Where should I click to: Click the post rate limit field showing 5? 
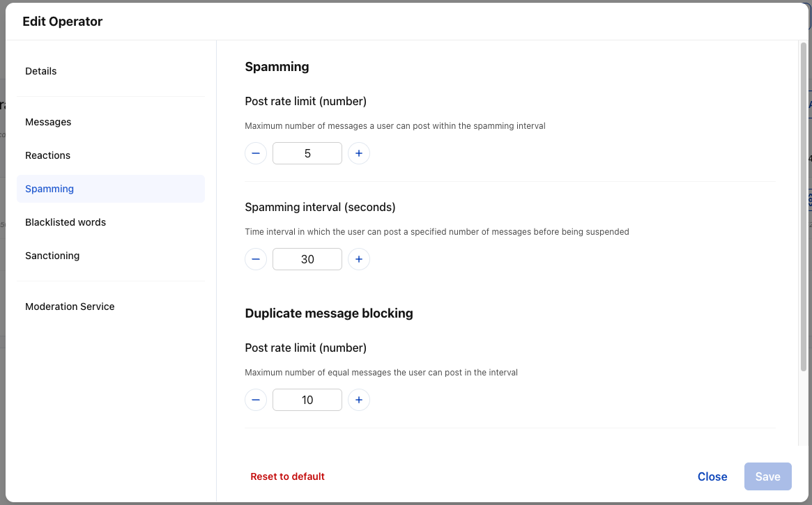click(x=307, y=153)
